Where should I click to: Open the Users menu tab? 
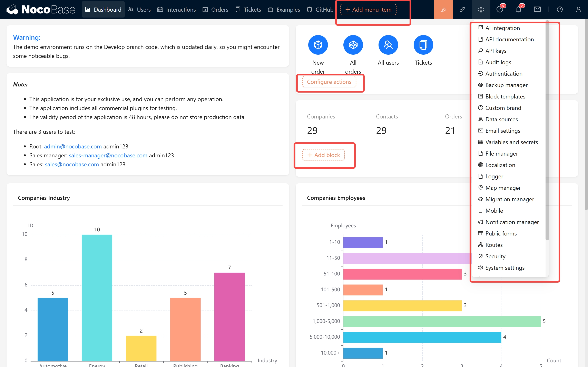pyautogui.click(x=139, y=9)
